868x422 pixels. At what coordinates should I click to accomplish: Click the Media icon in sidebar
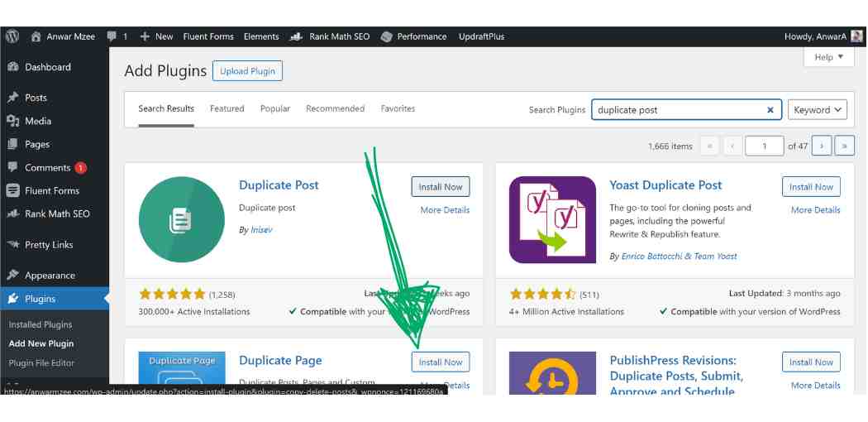coord(12,121)
